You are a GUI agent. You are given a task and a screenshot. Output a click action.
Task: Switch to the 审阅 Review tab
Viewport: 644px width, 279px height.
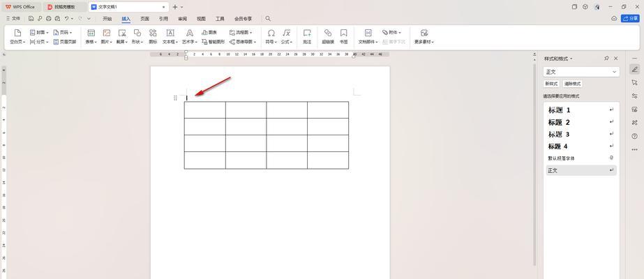pyautogui.click(x=182, y=19)
